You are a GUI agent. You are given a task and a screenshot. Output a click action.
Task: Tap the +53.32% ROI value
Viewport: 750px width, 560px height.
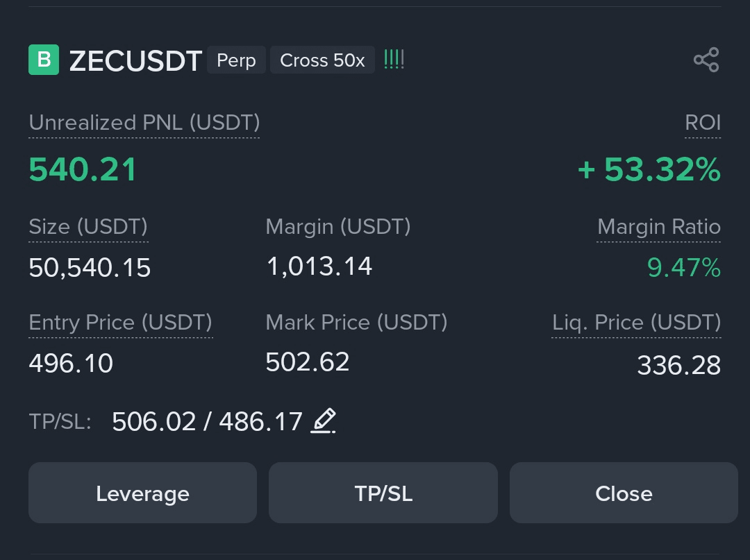649,170
